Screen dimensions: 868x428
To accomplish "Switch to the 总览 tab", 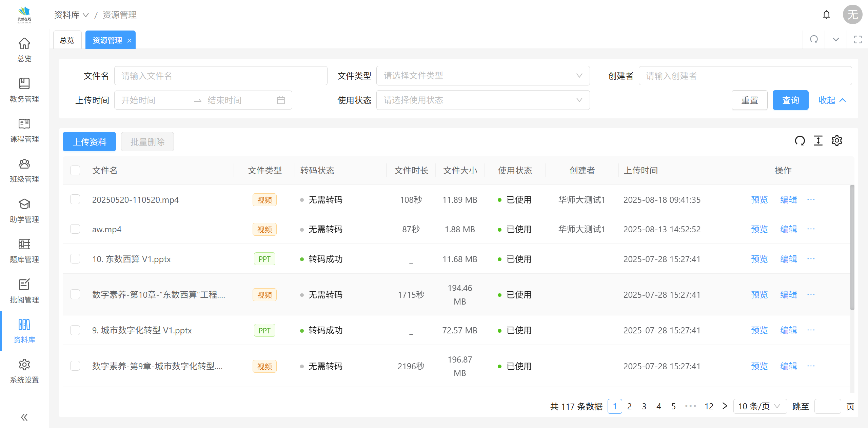I will 67,40.
